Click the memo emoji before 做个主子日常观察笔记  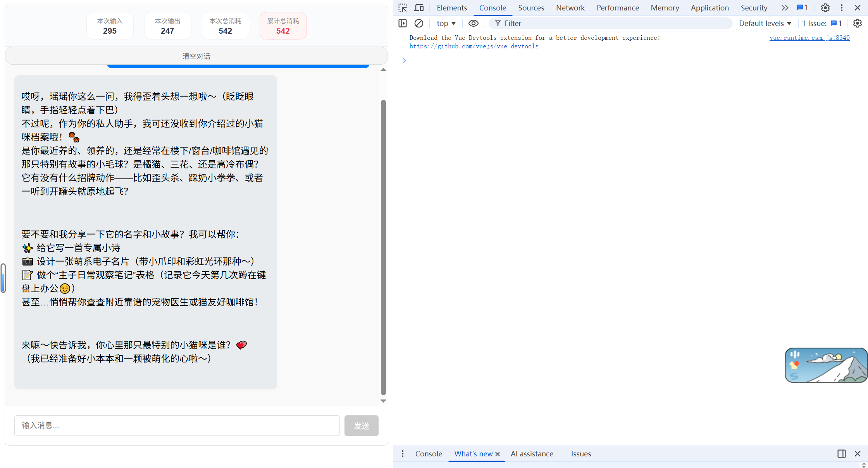(x=27, y=275)
